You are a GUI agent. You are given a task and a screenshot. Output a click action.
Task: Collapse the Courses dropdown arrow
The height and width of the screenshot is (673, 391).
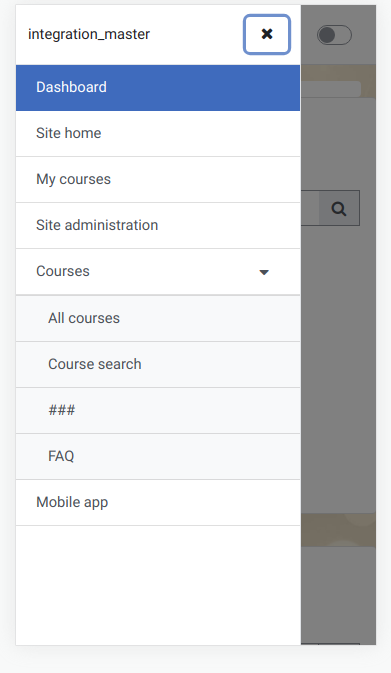[x=264, y=272]
